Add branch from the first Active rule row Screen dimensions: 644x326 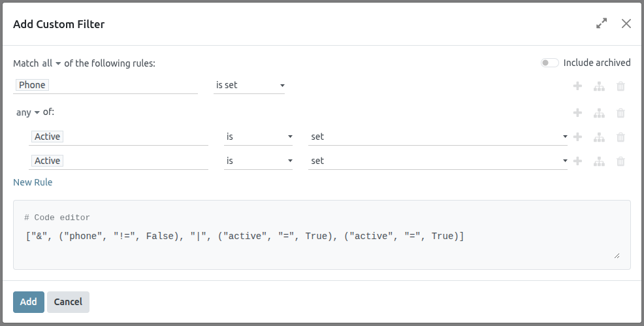[599, 137]
